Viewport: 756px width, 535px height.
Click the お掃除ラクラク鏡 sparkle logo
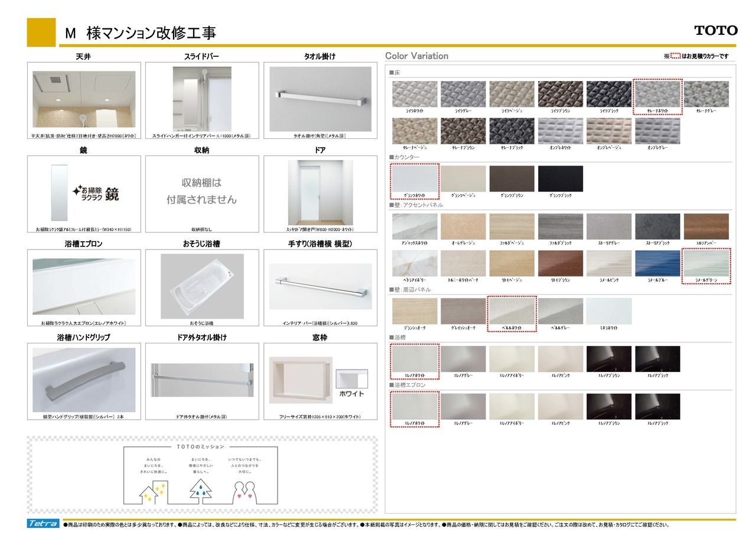tap(95, 193)
